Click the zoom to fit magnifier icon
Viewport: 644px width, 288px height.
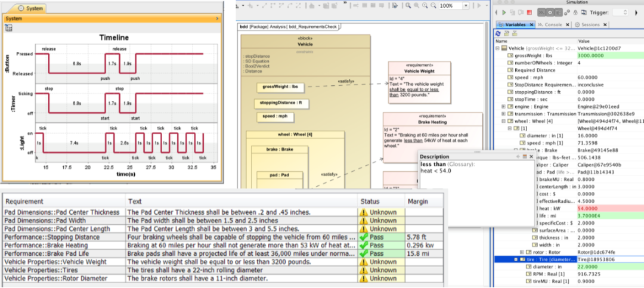coord(408,6)
